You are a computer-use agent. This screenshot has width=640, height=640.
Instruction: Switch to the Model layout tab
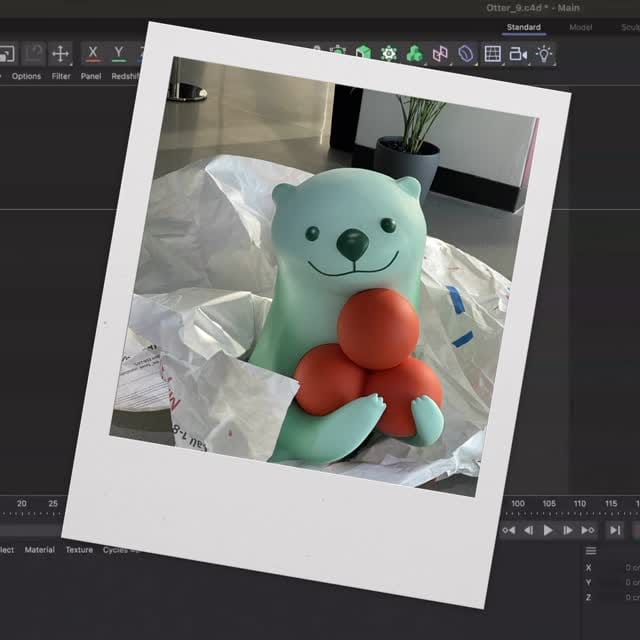[580, 27]
